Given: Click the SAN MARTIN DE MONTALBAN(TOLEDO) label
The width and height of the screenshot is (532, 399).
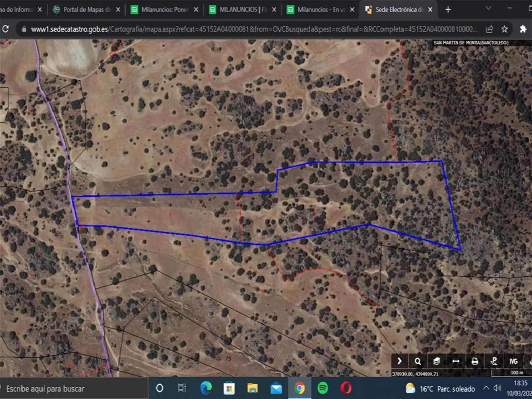Looking at the screenshot, I should point(471,43).
